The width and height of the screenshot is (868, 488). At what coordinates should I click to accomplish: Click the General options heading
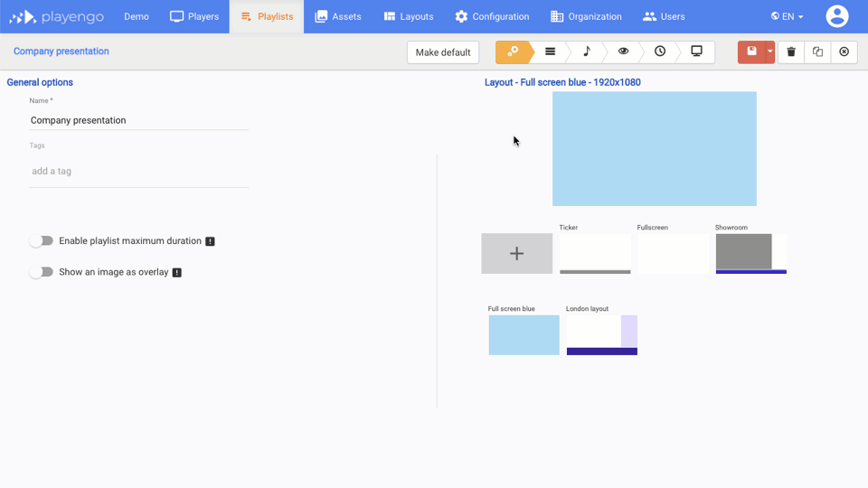(40, 82)
